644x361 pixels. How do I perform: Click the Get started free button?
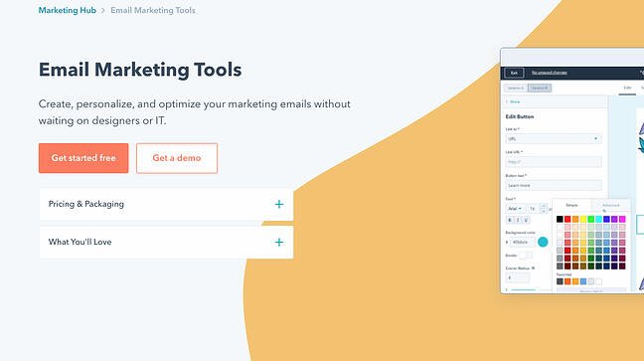[x=83, y=158]
